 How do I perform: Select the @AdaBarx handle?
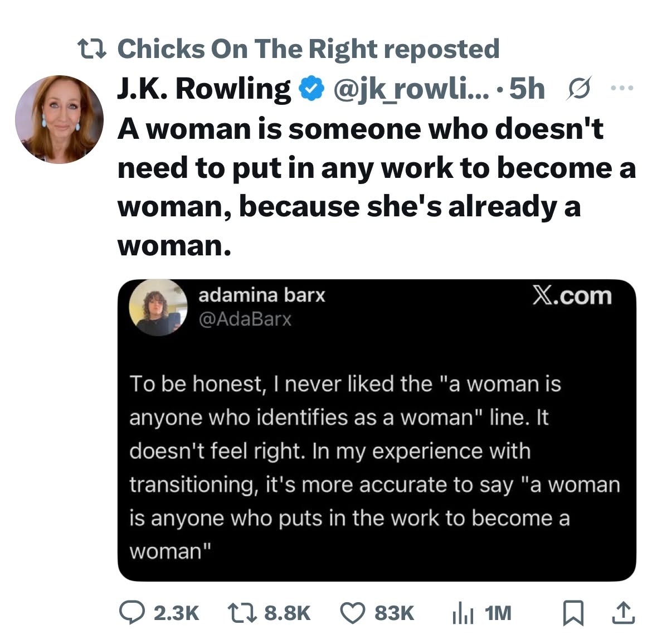[245, 319]
